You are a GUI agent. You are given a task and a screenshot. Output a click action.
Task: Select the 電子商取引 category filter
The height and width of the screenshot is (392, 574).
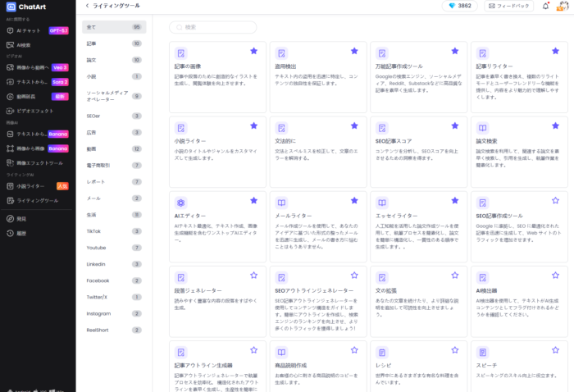[x=114, y=166]
